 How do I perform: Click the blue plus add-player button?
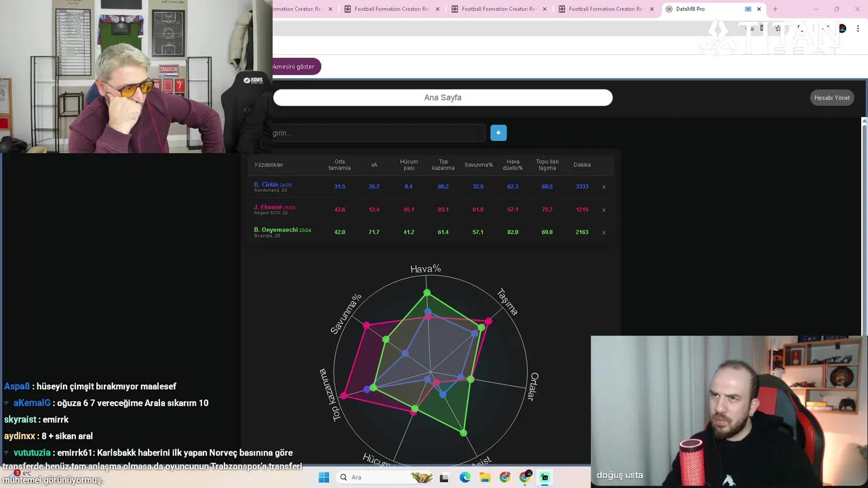498,133
